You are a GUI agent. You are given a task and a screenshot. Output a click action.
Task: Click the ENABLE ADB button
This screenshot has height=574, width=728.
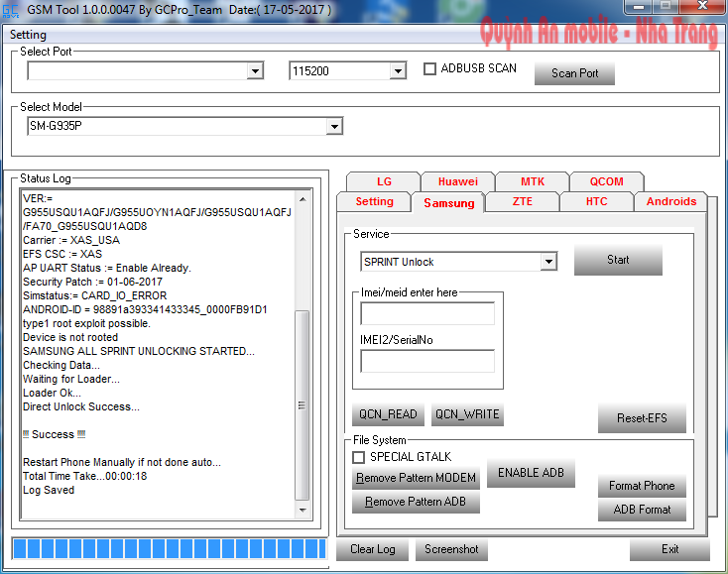point(531,473)
